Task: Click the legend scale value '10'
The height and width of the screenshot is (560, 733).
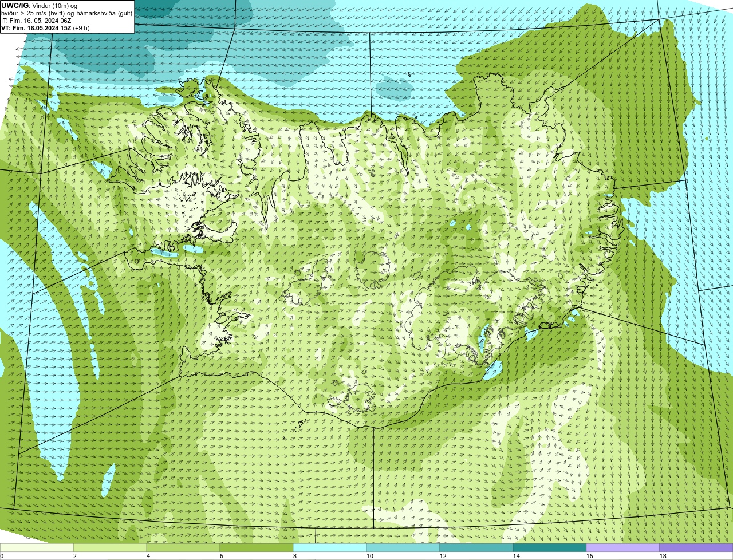Action: [370, 556]
